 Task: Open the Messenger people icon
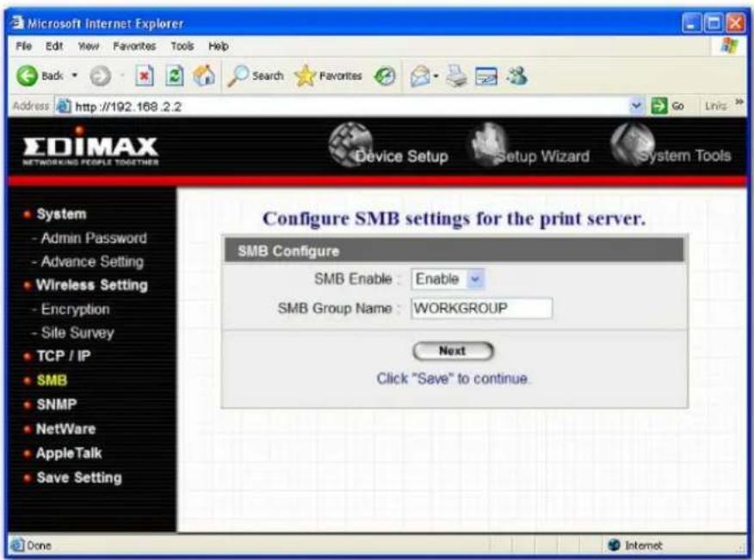(518, 76)
